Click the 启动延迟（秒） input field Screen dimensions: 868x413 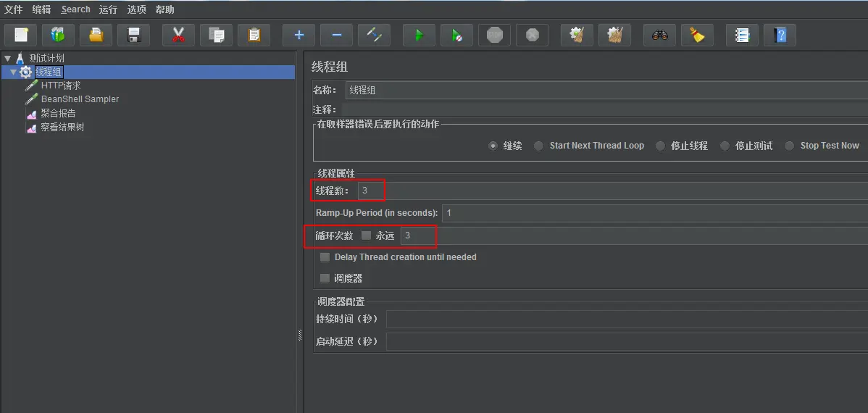pyautogui.click(x=627, y=341)
